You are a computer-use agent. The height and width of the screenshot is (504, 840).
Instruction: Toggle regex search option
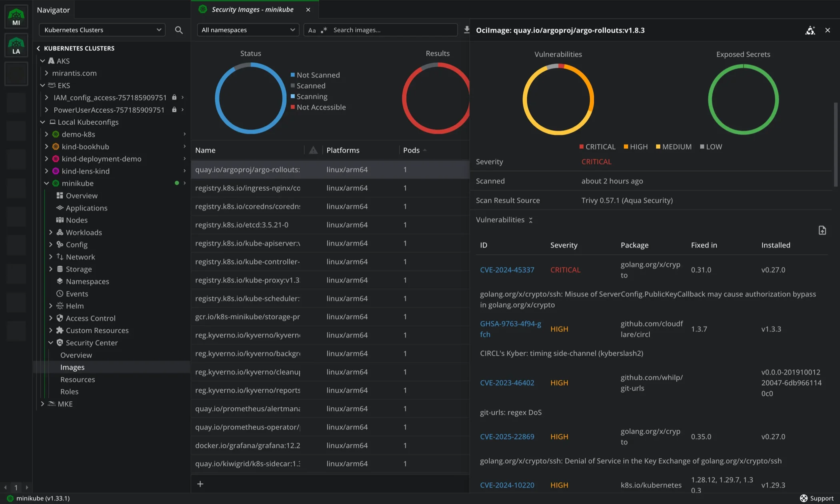[x=324, y=30]
